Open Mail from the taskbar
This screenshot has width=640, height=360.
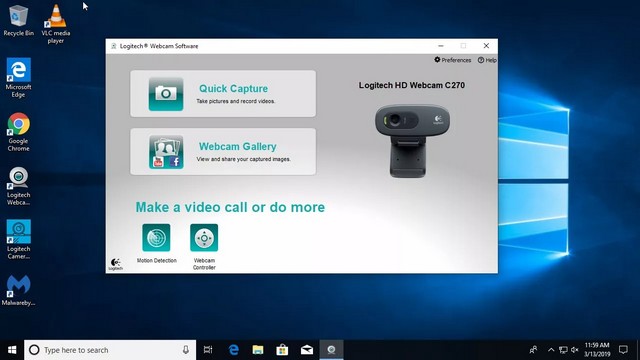click(x=307, y=350)
